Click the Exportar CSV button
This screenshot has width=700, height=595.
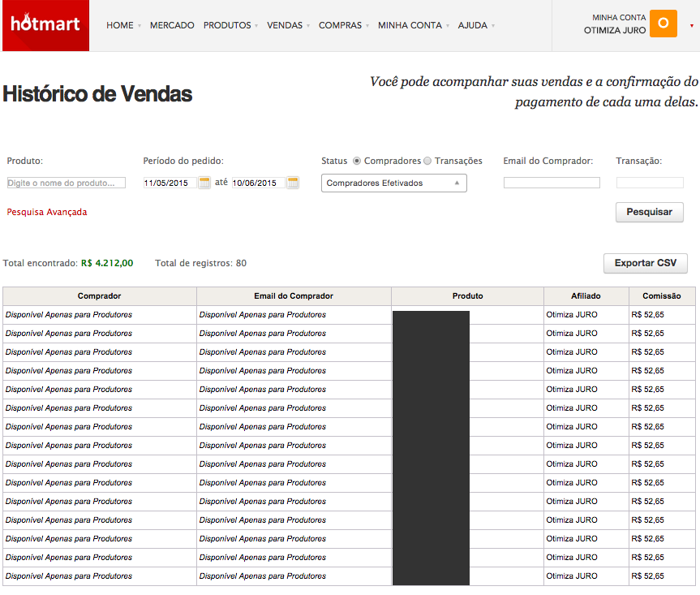pyautogui.click(x=645, y=263)
